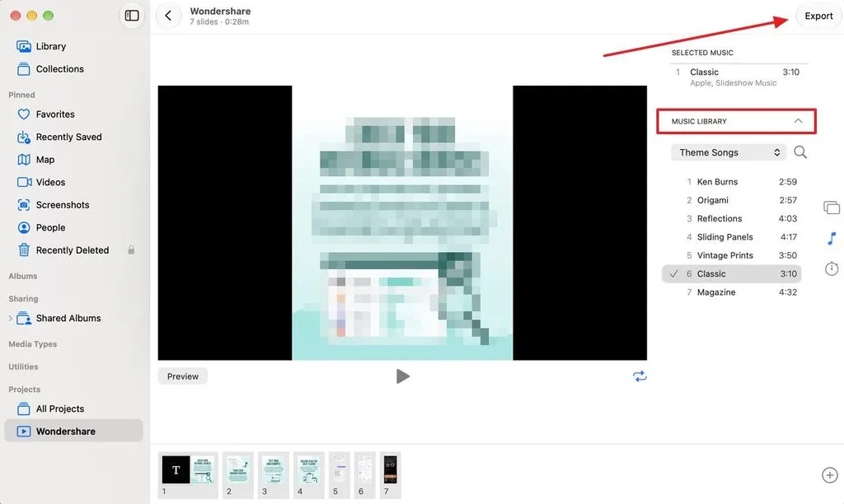Viewport: 844px width, 504px height.
Task: Toggle the sidebar visibility icon
Action: pos(132,16)
